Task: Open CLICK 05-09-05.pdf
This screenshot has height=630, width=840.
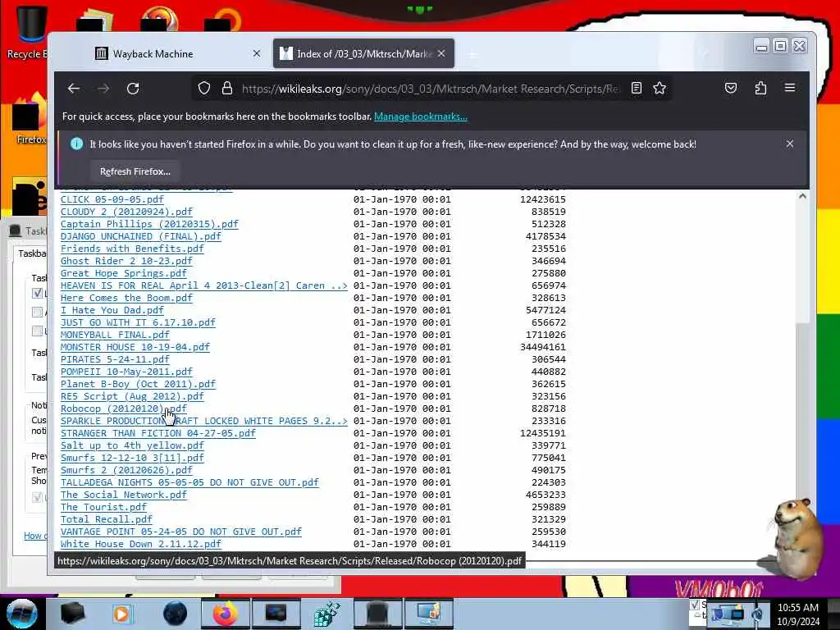Action: tap(112, 199)
